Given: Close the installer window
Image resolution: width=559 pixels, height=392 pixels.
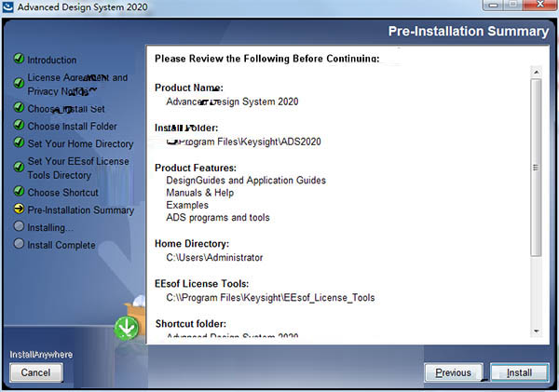Looking at the screenshot, I should 540,5.
